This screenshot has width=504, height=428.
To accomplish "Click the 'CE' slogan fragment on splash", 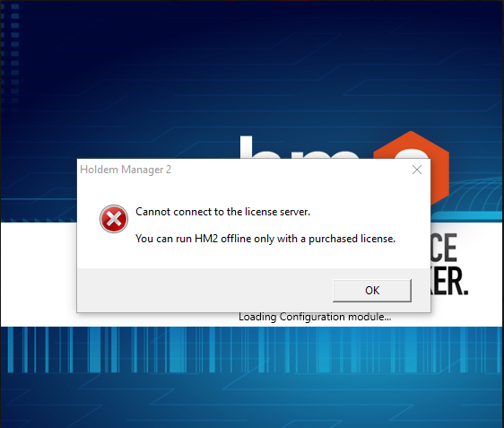I will coord(444,248).
